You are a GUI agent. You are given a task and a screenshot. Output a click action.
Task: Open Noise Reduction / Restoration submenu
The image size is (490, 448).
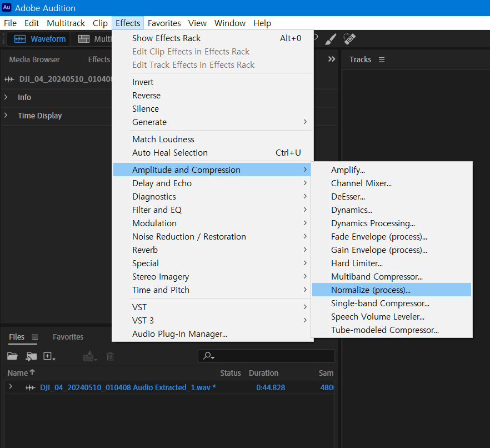point(213,236)
